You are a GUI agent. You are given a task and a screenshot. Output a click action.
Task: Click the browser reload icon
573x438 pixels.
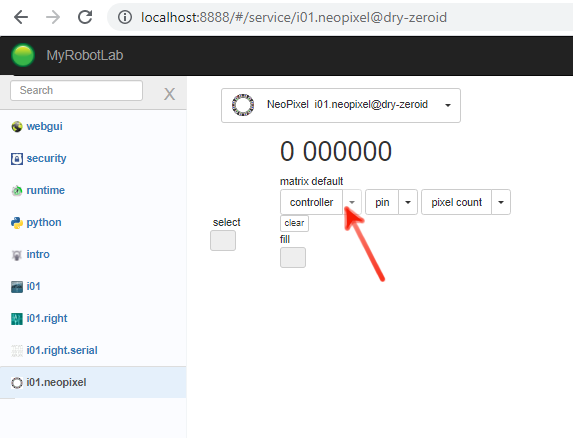click(85, 17)
